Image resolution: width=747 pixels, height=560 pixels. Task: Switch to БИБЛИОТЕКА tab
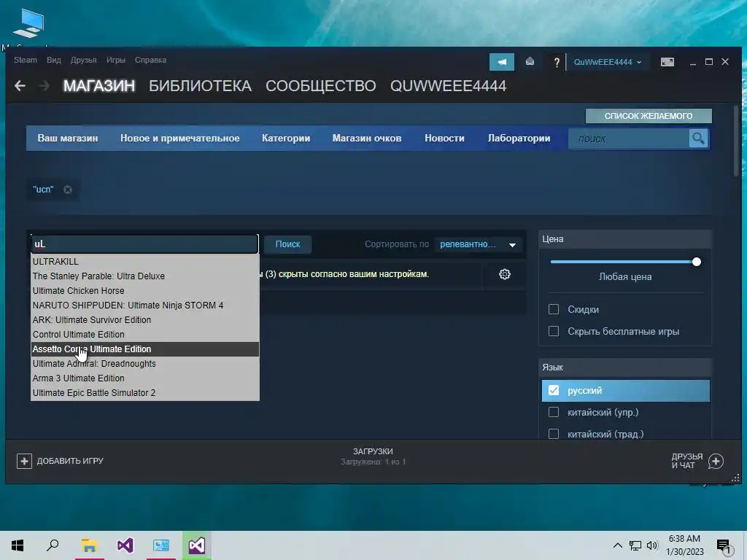tap(200, 86)
